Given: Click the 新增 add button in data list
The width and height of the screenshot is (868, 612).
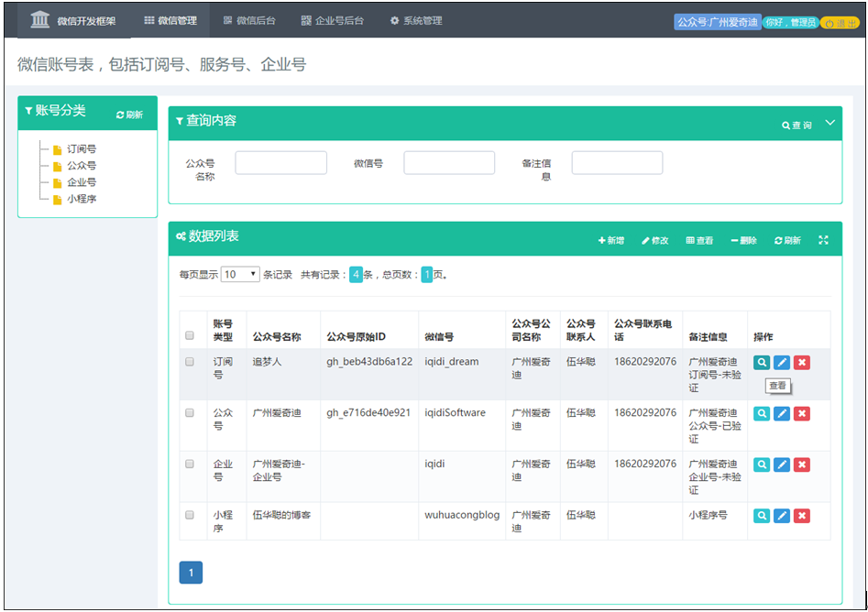Looking at the screenshot, I should pos(611,240).
